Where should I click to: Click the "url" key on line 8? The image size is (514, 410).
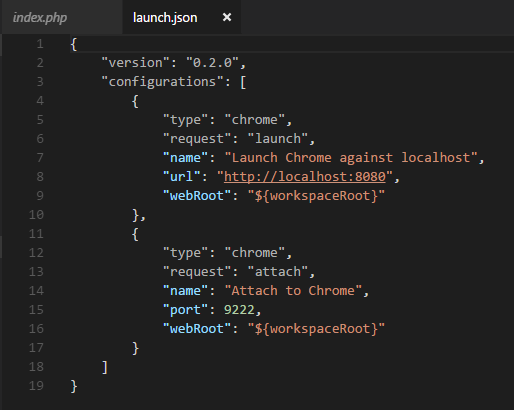click(181, 177)
